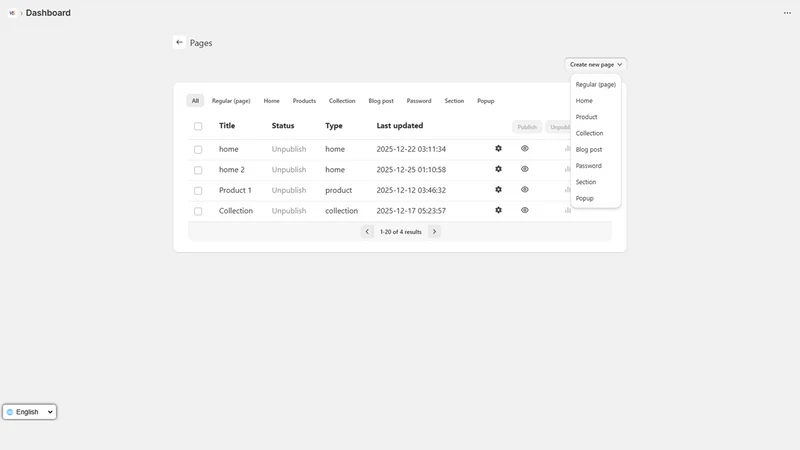
Task: Open settings gear for Product 1 page
Action: click(x=498, y=189)
